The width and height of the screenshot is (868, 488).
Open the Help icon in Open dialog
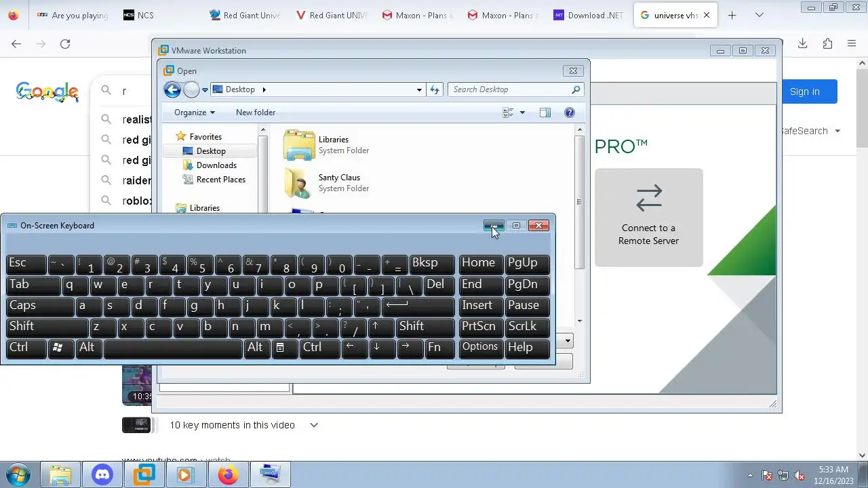pos(570,113)
